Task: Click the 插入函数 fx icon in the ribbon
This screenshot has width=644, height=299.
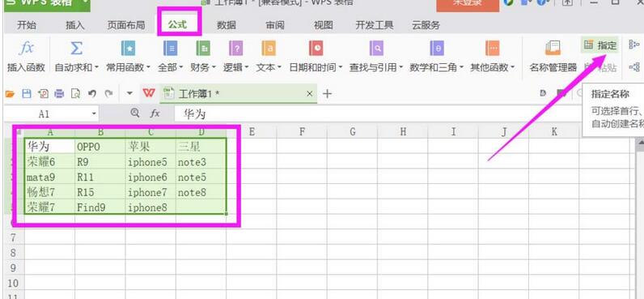Action: (26, 49)
